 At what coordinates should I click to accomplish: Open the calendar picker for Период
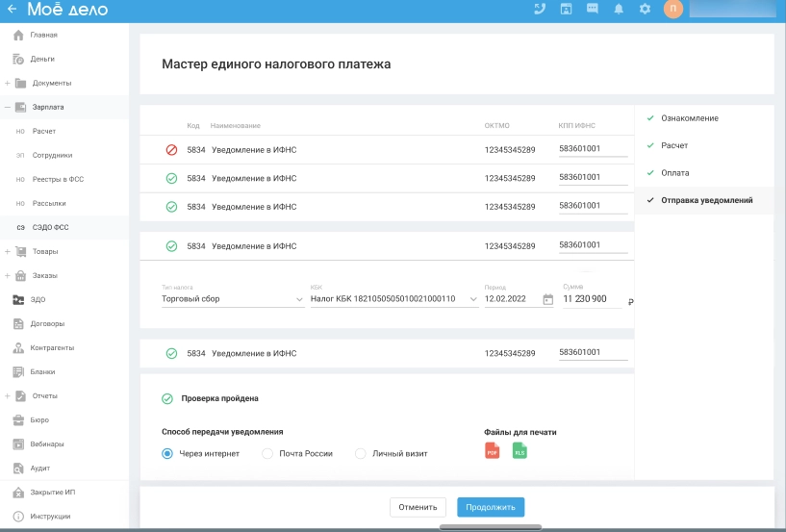[548, 299]
